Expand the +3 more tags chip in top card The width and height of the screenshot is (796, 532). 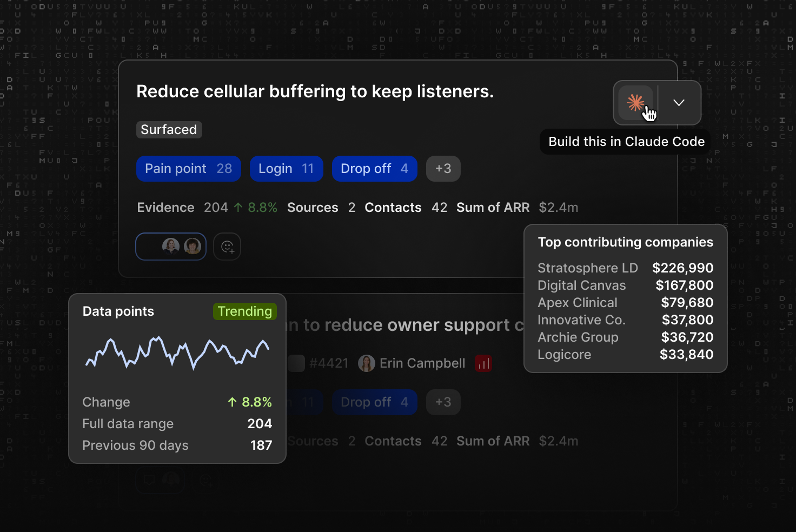(x=443, y=169)
